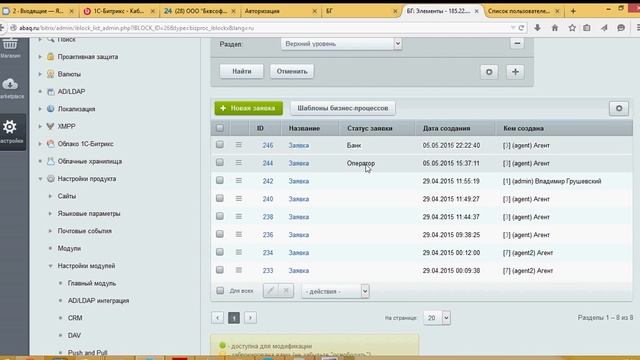The height and width of the screenshot is (360, 640).
Task: Open the Раздел 'Верхний уровень' dropdown
Action: [x=341, y=44]
